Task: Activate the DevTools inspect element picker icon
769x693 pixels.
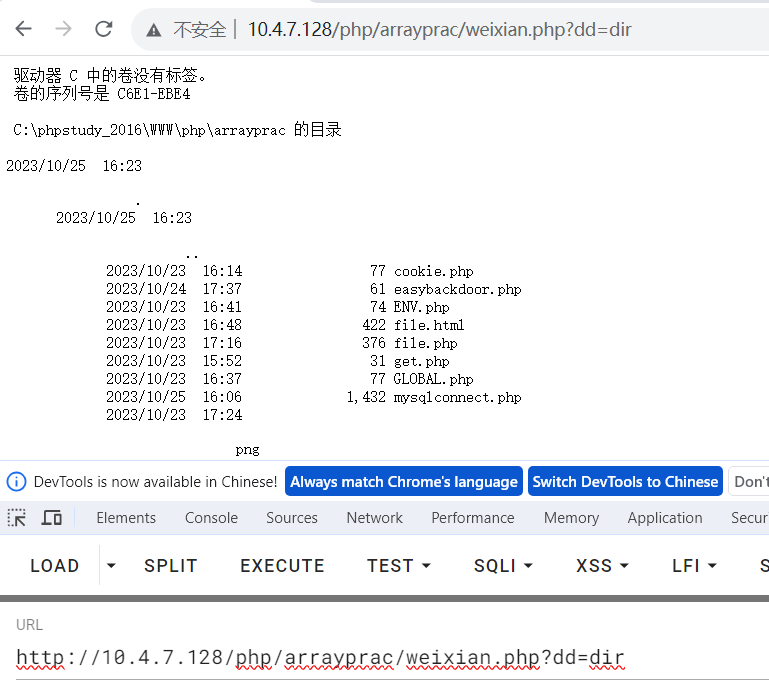Action: [17, 518]
